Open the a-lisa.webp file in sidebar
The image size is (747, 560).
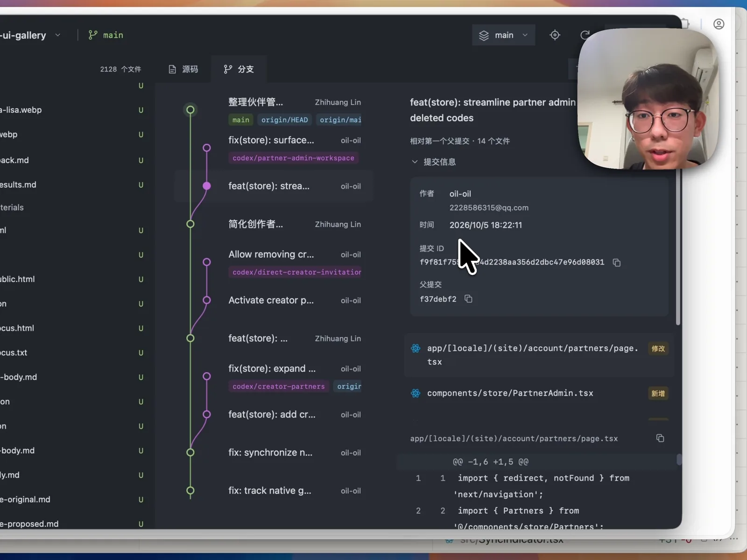(21, 110)
